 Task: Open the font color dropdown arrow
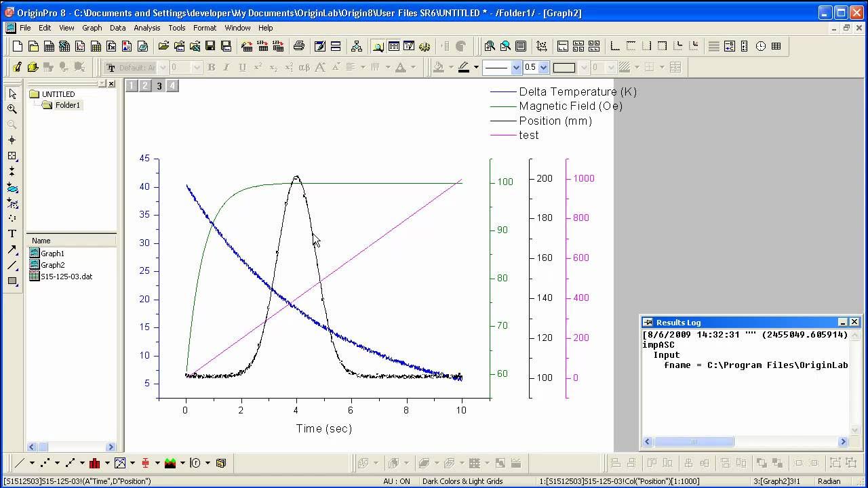(x=413, y=67)
